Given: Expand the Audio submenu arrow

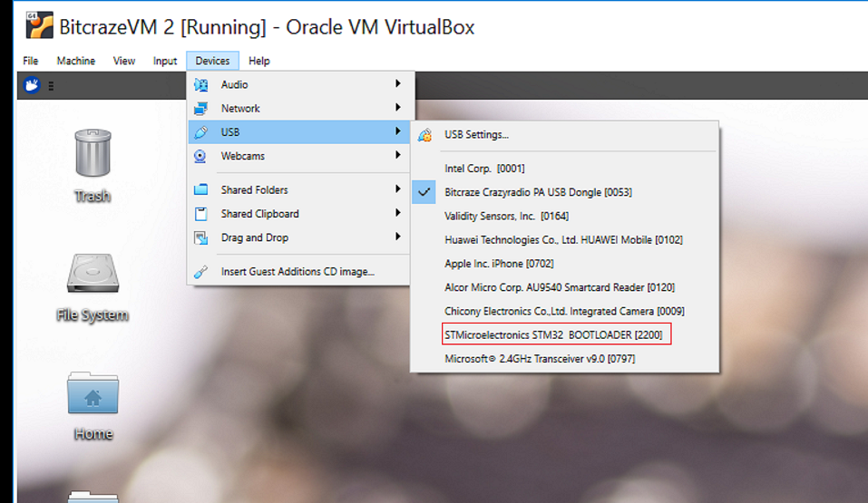Looking at the screenshot, I should point(398,83).
